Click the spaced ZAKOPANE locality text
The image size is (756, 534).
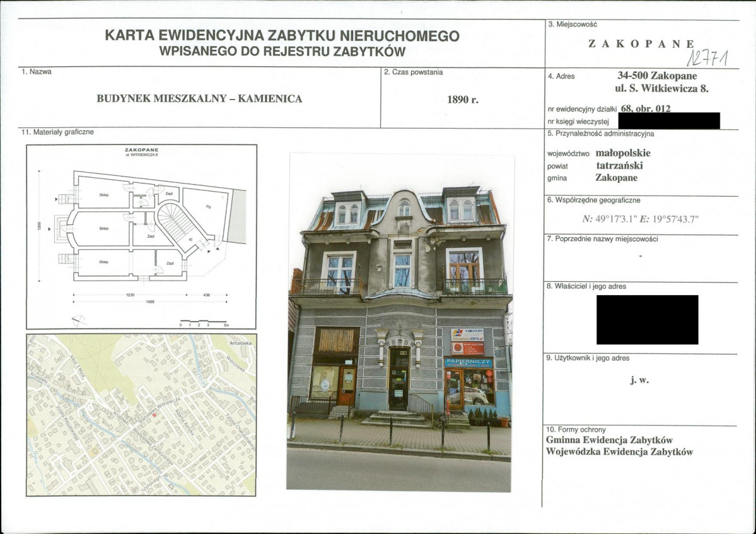click(x=641, y=44)
